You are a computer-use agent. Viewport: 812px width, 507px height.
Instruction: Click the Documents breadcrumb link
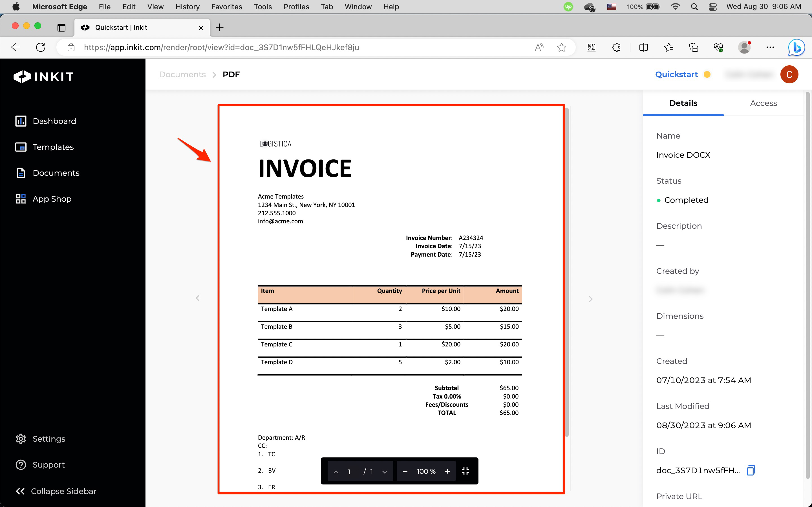[x=182, y=74]
